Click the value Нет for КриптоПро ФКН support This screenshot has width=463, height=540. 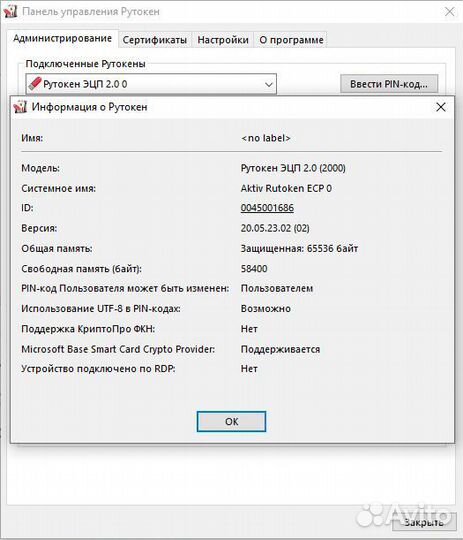[249, 329]
